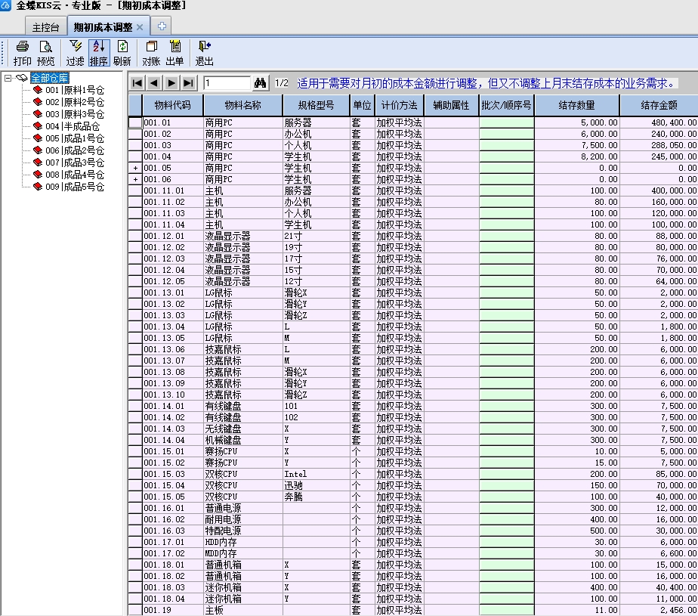Select the 全部仓库 root node
698x616 pixels.
coord(50,78)
